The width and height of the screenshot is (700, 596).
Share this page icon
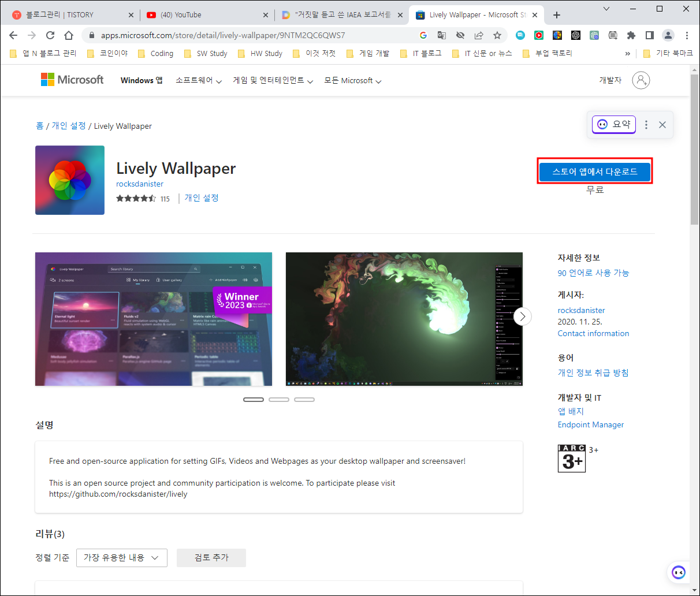click(479, 35)
